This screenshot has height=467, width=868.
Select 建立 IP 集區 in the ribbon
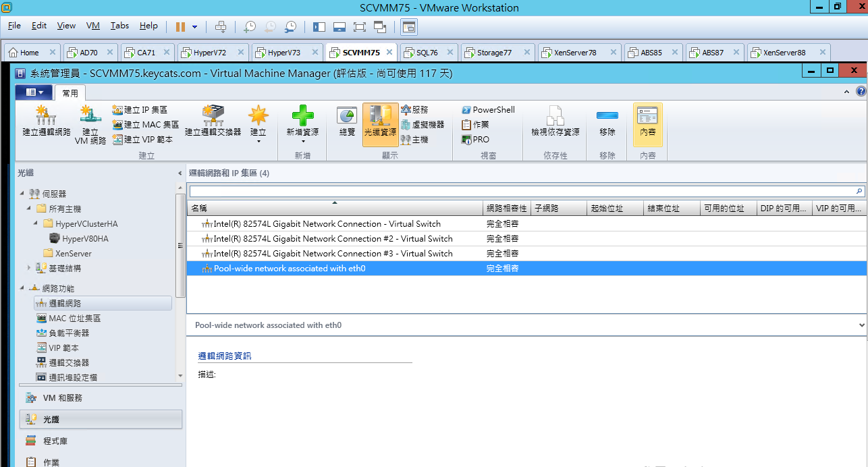[x=140, y=109]
